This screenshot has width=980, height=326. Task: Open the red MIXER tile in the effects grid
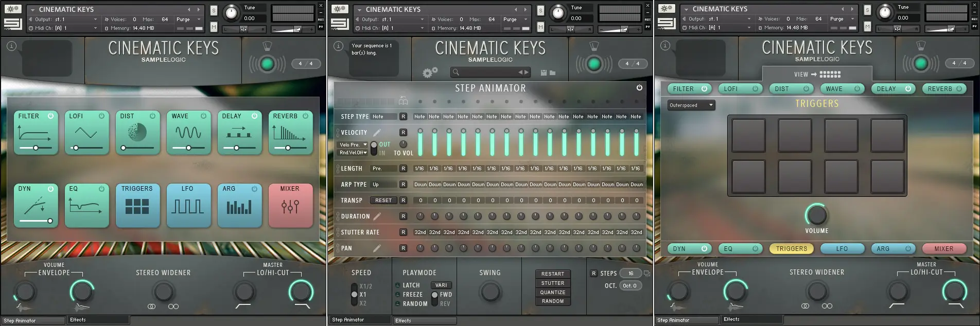290,206
